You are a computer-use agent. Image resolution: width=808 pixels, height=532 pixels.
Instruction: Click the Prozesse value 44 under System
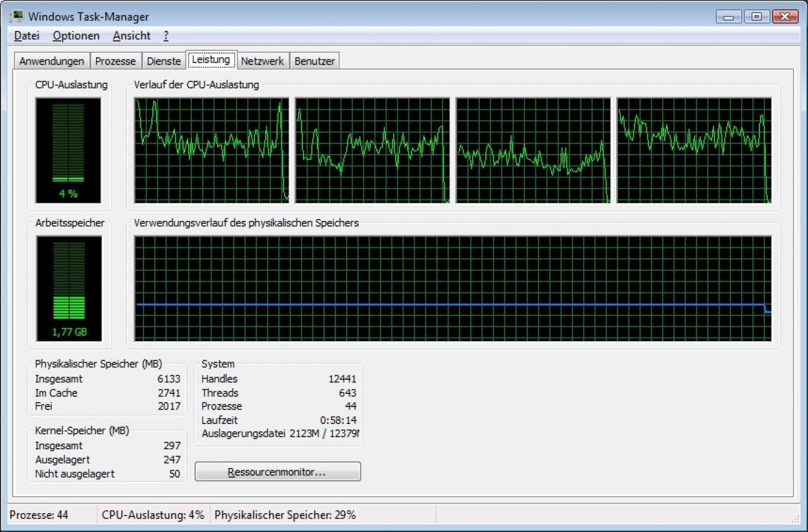350,406
